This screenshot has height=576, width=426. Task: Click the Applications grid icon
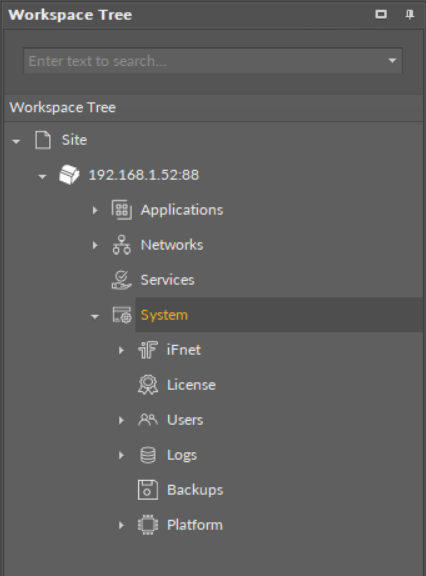[x=122, y=210]
